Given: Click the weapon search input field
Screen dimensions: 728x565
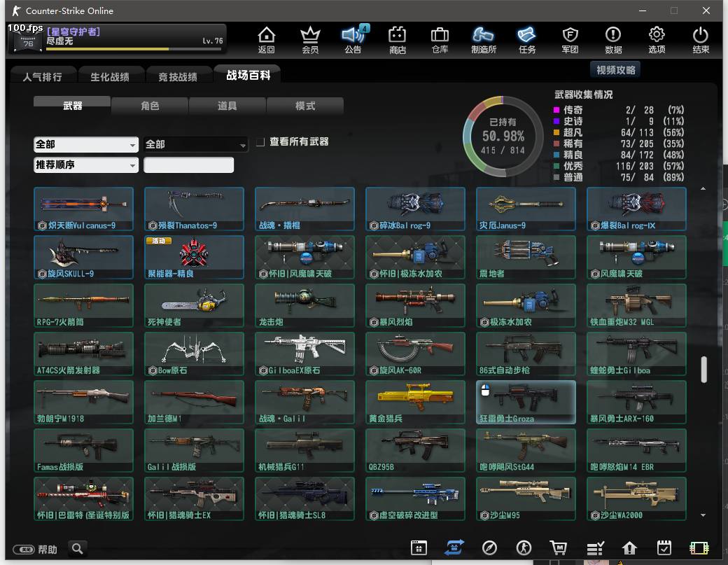Looking at the screenshot, I should click(188, 165).
